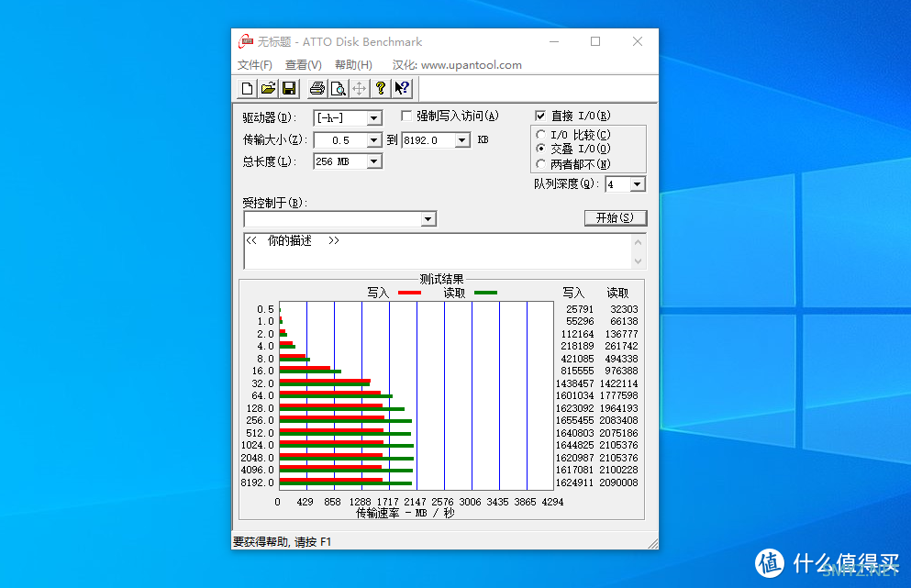Open the transfer size 8192.0 end dropdown
The height and width of the screenshot is (588, 911).
[461, 140]
